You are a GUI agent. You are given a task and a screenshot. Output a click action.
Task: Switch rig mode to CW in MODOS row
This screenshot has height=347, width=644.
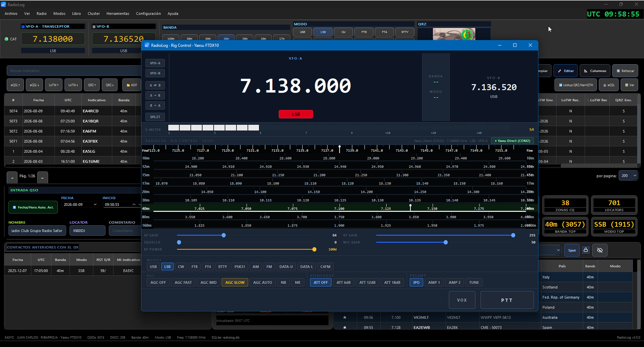[x=181, y=267]
